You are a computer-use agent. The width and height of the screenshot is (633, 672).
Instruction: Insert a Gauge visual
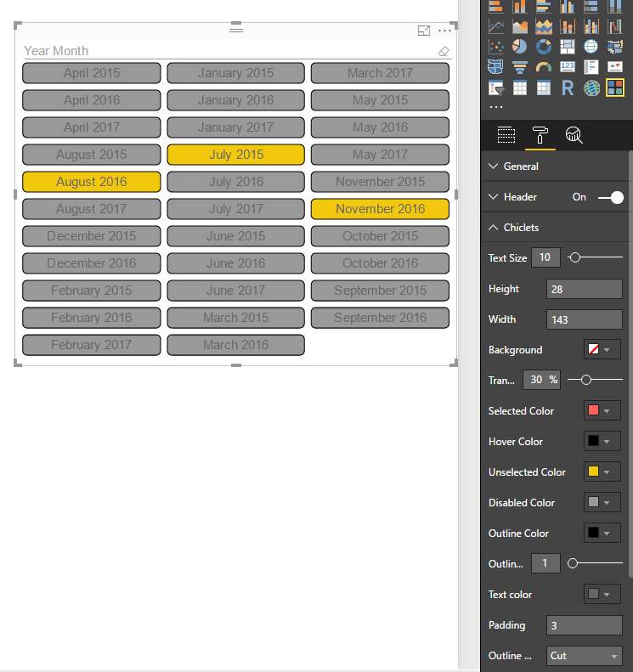544,67
